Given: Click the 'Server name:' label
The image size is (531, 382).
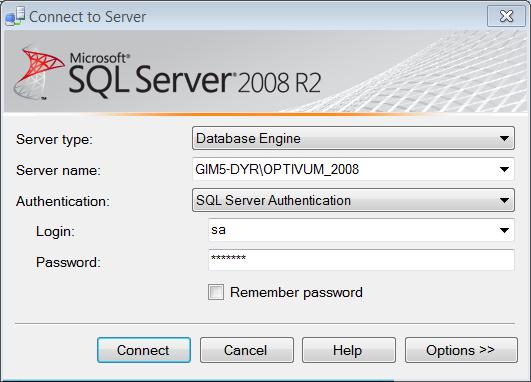Looking at the screenshot, I should tap(58, 170).
